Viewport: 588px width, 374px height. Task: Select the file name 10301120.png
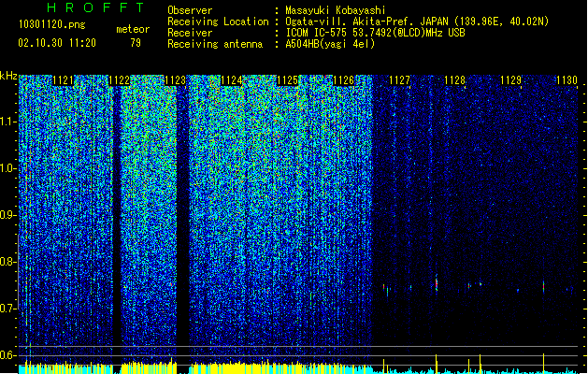point(52,24)
